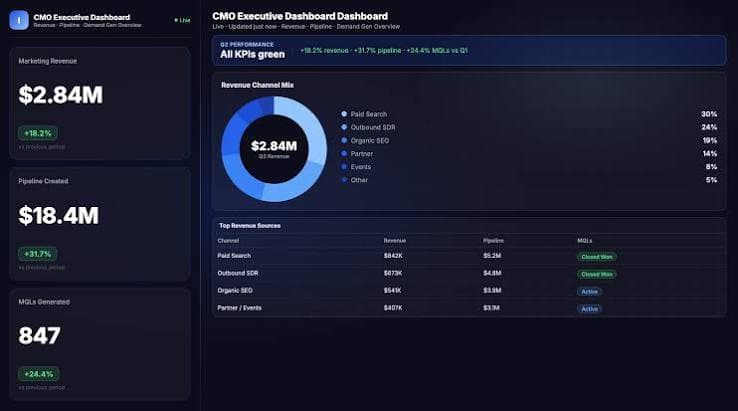Click the All KPIs green banner heading
738x411 pixels.
coord(252,55)
